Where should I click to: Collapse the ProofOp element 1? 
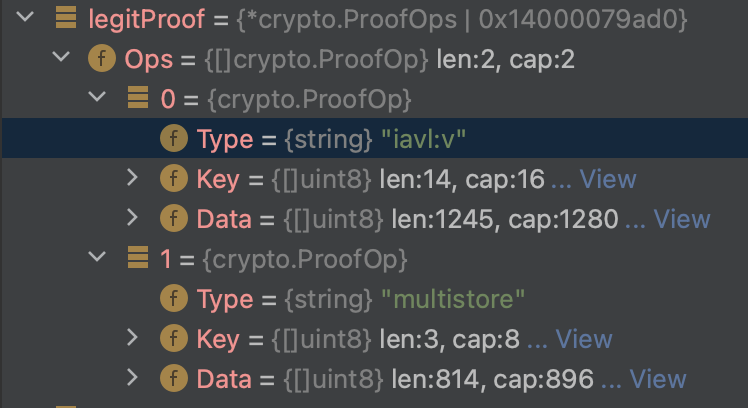click(x=97, y=259)
